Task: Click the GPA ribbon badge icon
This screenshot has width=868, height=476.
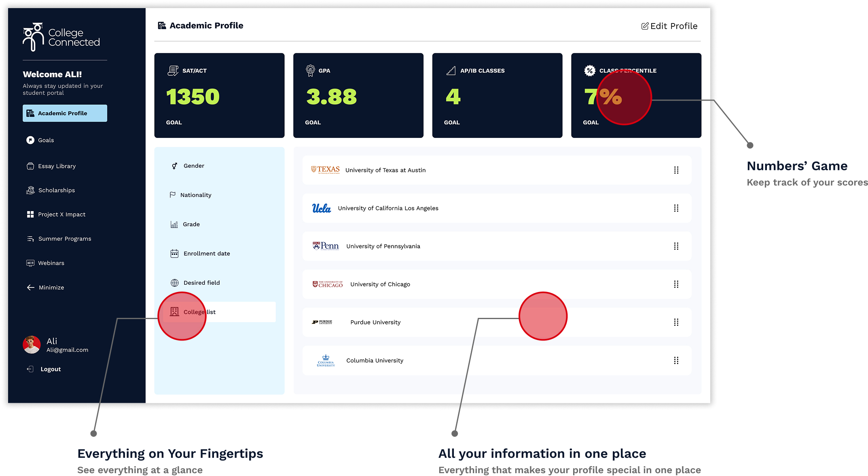Action: coord(310,70)
